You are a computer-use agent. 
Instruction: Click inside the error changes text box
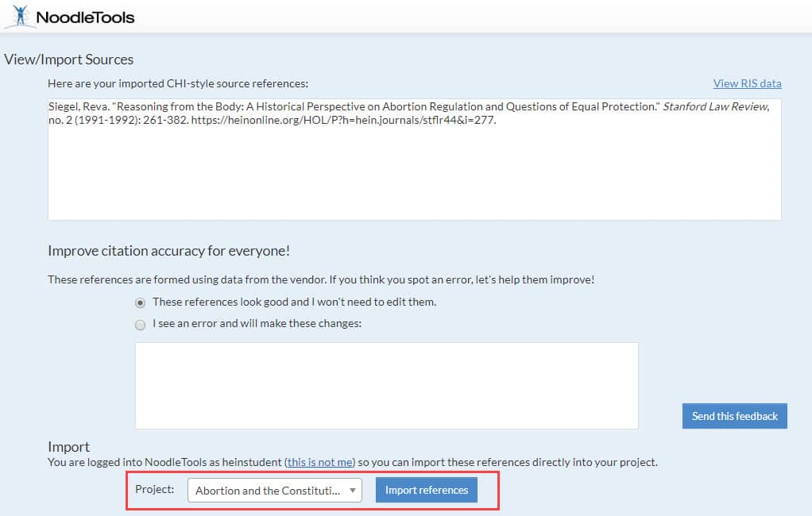tap(386, 385)
